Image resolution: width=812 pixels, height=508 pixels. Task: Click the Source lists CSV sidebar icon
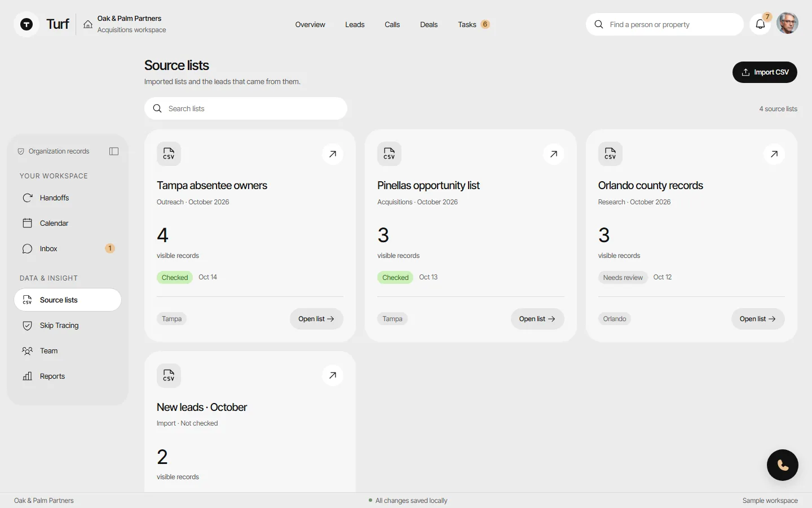(27, 300)
